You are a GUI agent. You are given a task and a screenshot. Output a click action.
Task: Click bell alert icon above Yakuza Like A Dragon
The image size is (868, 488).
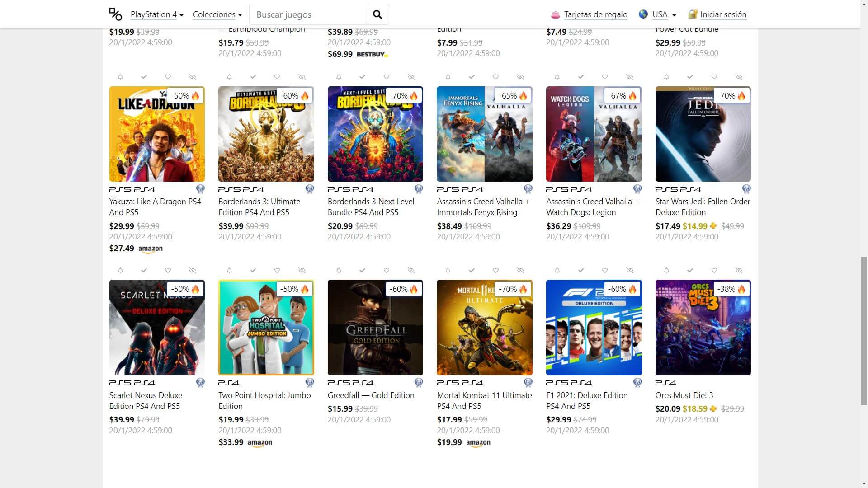(120, 77)
